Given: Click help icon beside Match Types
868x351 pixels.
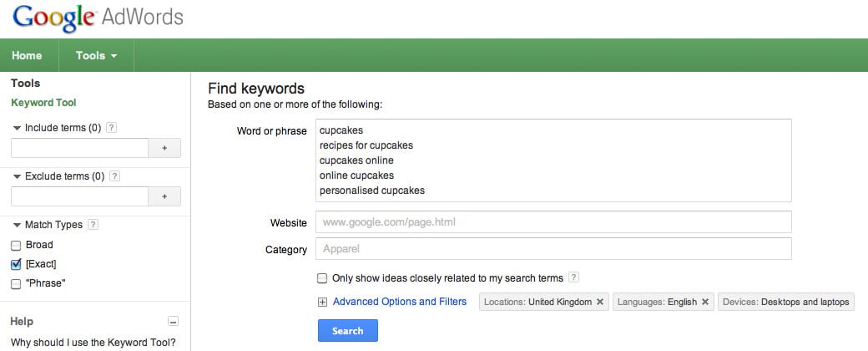Looking at the screenshot, I should [x=93, y=225].
